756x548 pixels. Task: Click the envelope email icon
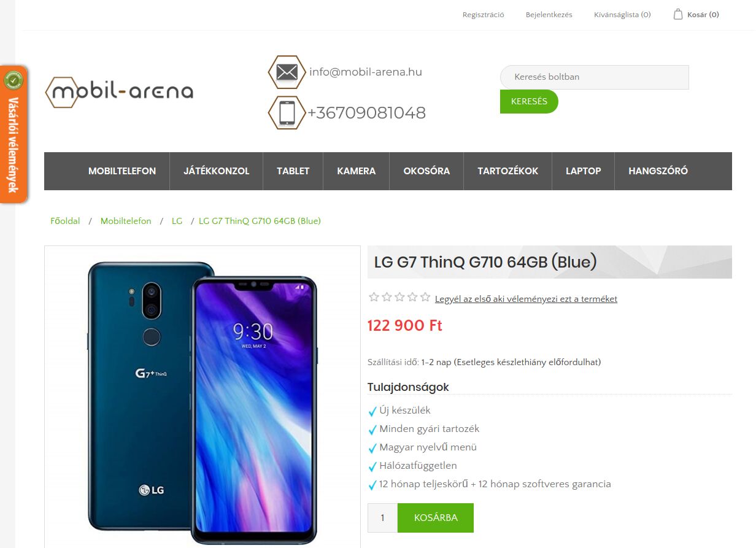click(287, 72)
